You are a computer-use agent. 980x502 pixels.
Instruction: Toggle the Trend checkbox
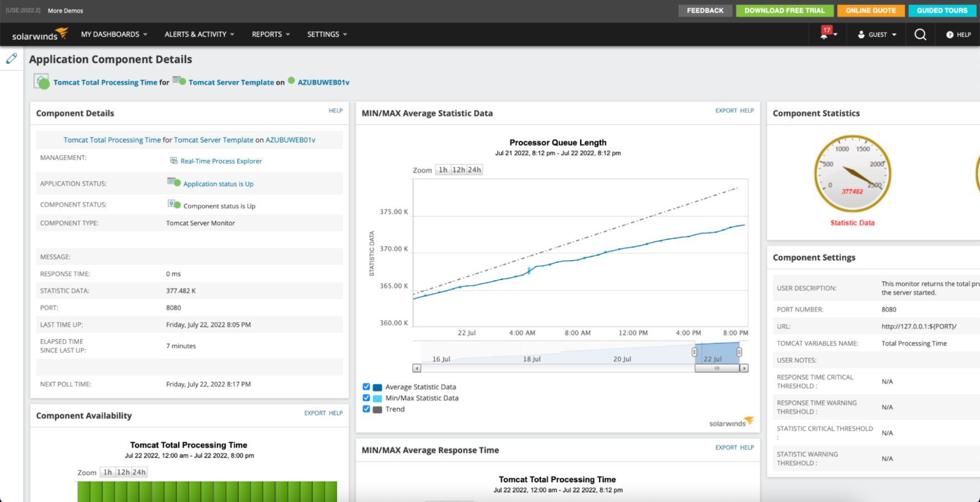point(366,409)
